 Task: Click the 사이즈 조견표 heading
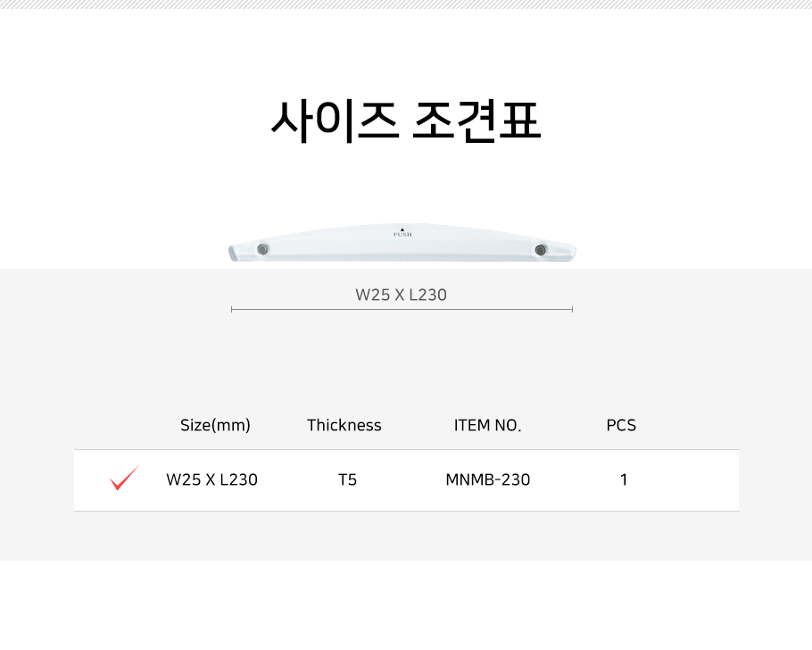(406, 121)
